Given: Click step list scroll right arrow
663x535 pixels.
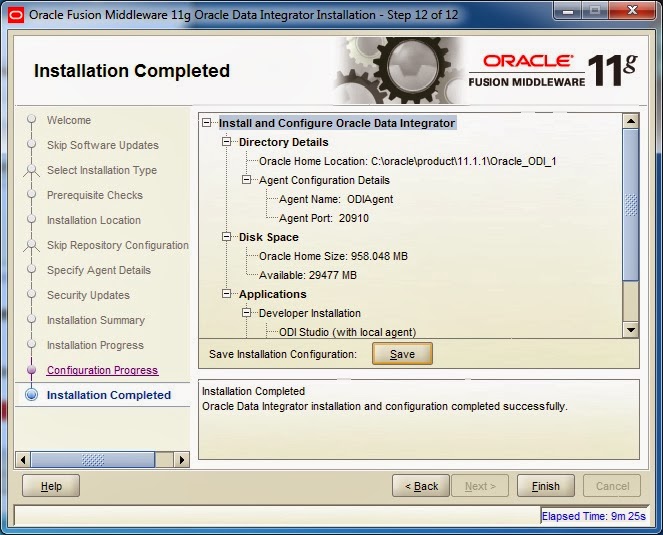Looking at the screenshot, I should pos(181,460).
